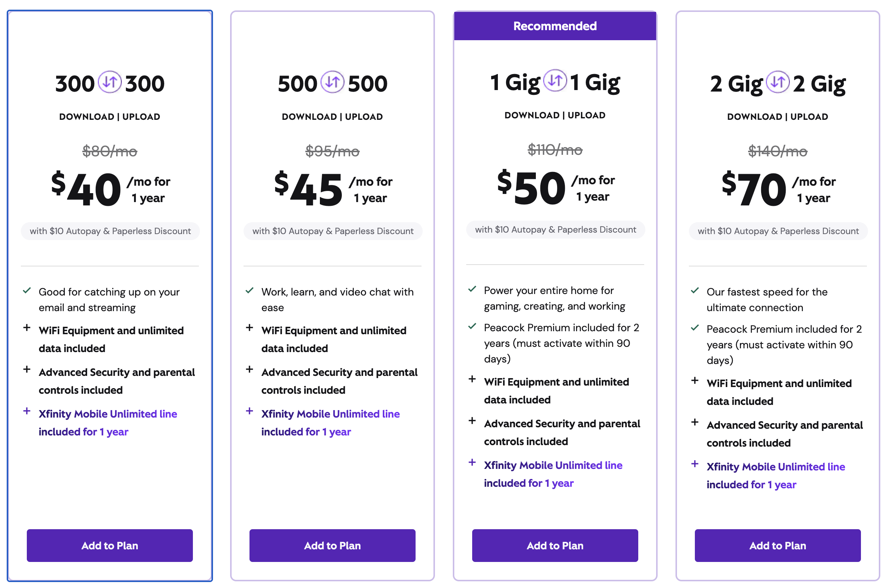Click the arrows icon on the 2 Gig plan
The image size is (887, 588).
pyautogui.click(x=778, y=81)
